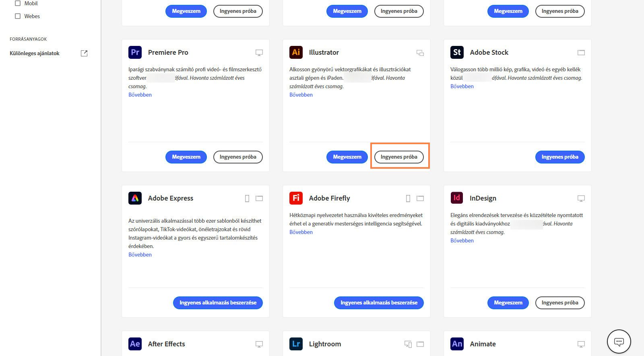Enable the Mobil filter checkbox

point(18,3)
